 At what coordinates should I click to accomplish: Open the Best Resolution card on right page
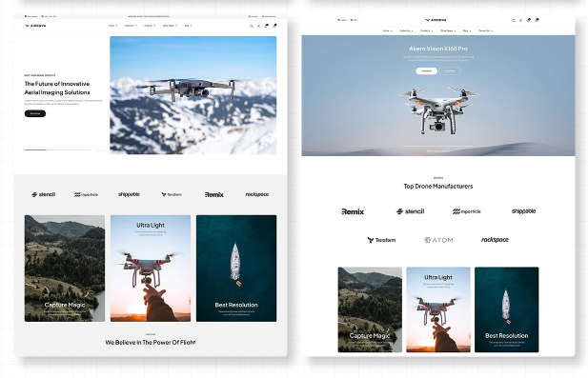(507, 309)
